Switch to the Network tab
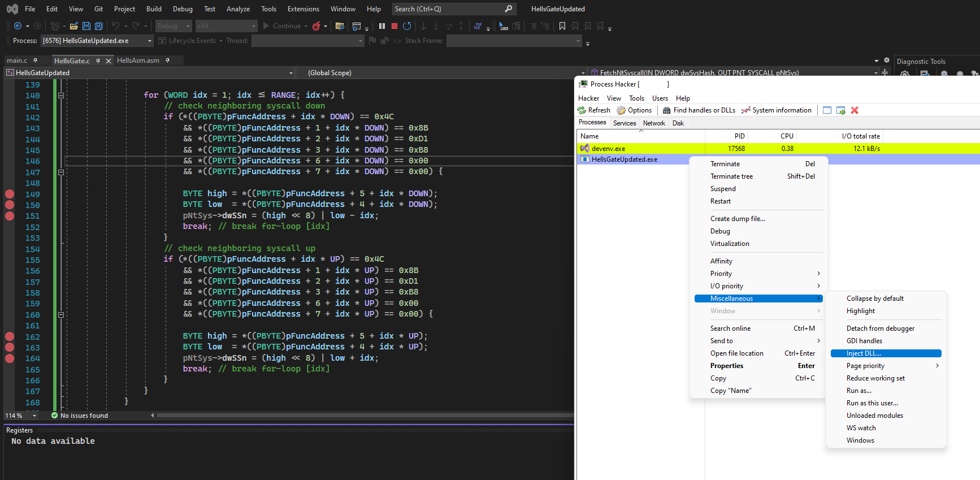The image size is (980, 480). pyautogui.click(x=654, y=123)
